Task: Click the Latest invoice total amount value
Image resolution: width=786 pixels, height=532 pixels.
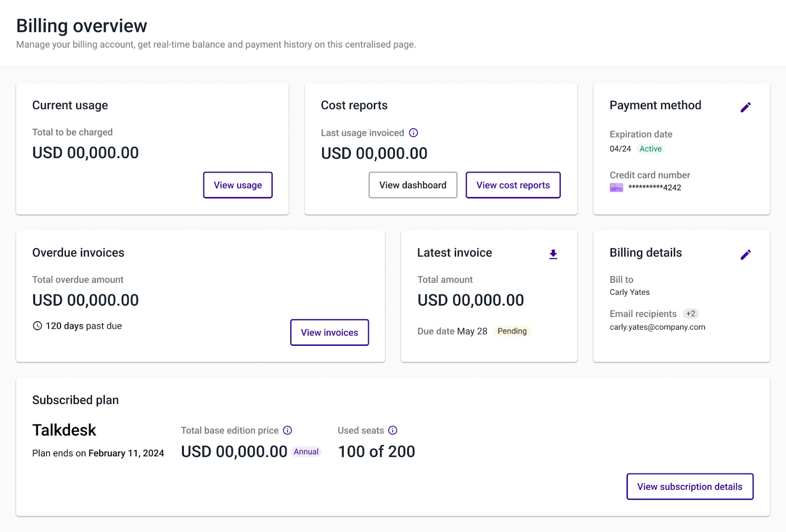Action: click(x=471, y=300)
